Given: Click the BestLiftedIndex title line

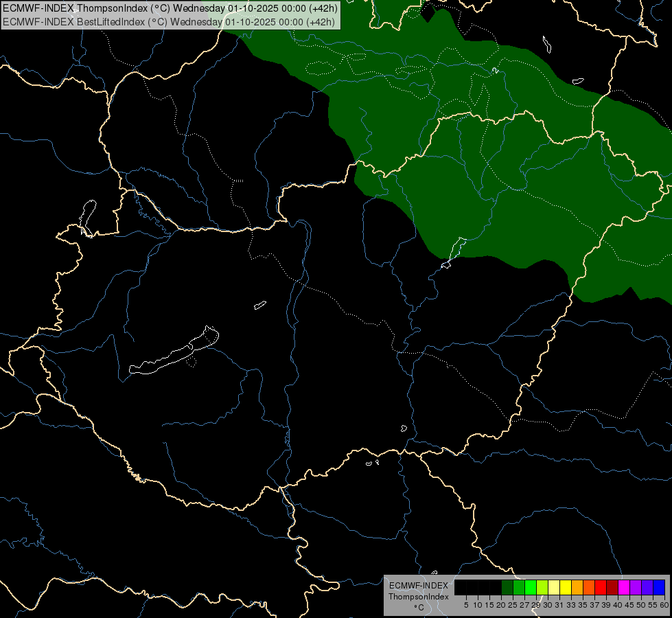Looking at the screenshot, I should tap(168, 22).
